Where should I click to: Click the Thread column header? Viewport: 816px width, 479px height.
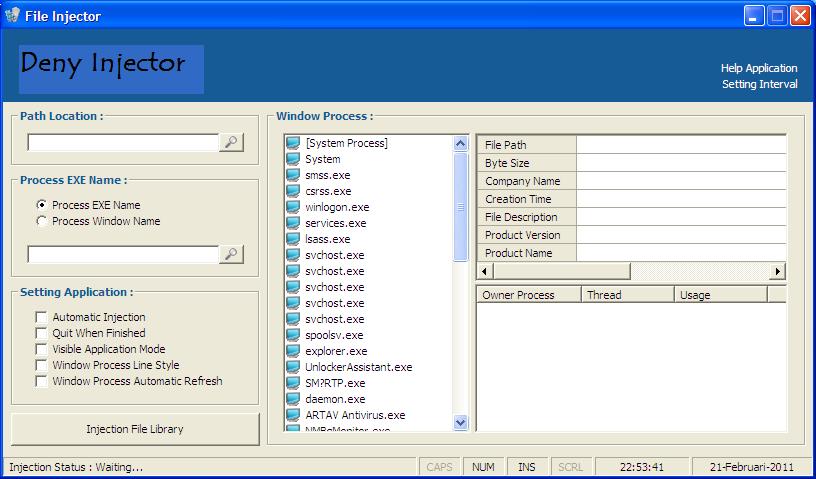[x=628, y=295]
